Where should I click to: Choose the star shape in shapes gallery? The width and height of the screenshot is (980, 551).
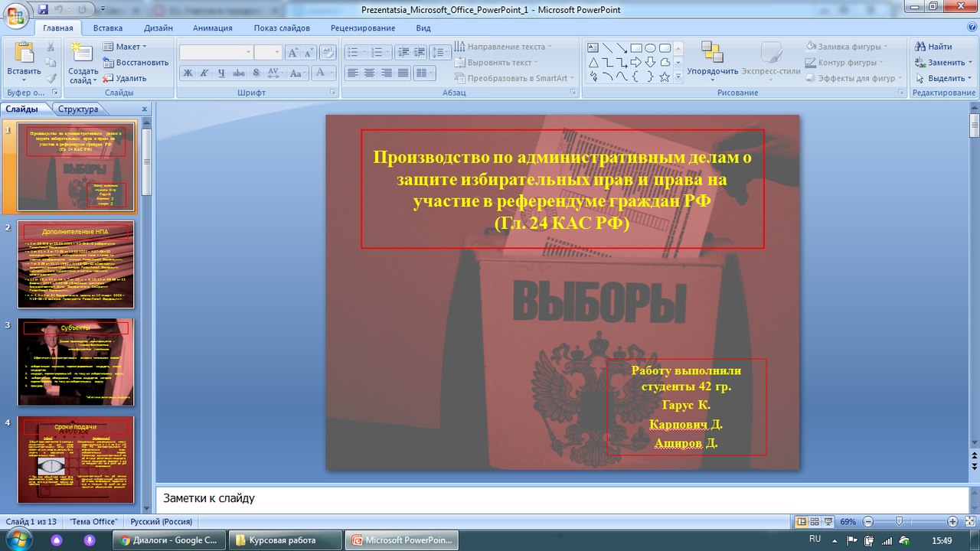click(x=665, y=77)
